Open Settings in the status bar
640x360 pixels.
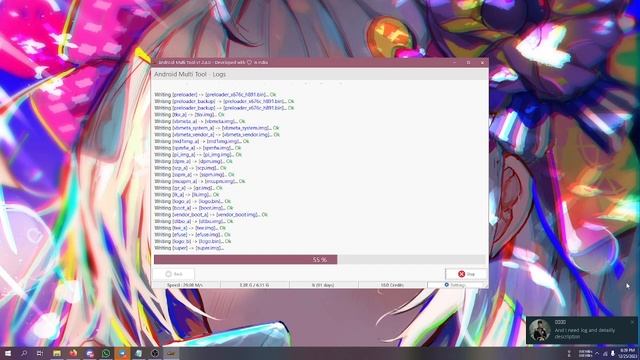(x=455, y=285)
